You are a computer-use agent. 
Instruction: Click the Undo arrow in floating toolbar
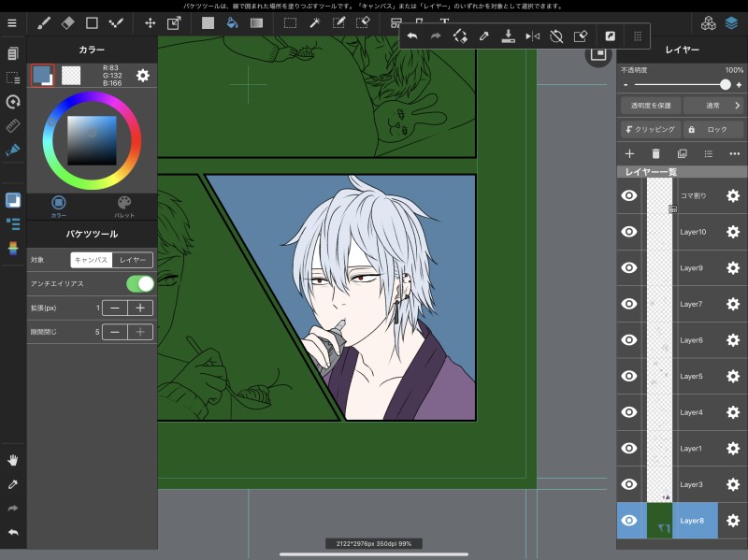pos(411,36)
